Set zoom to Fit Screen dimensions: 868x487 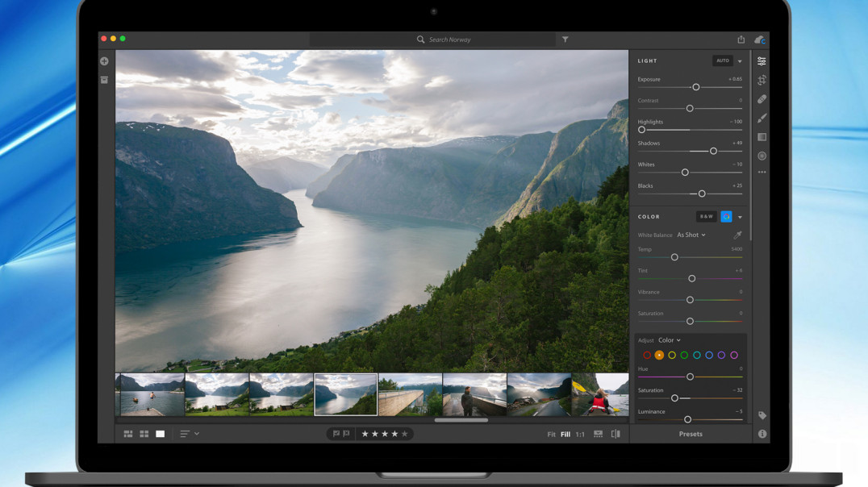tap(551, 435)
